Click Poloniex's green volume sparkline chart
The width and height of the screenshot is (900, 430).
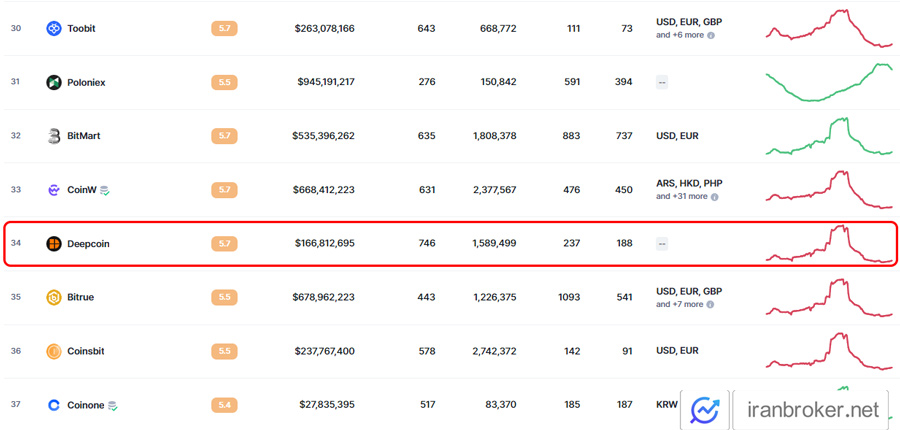(829, 82)
